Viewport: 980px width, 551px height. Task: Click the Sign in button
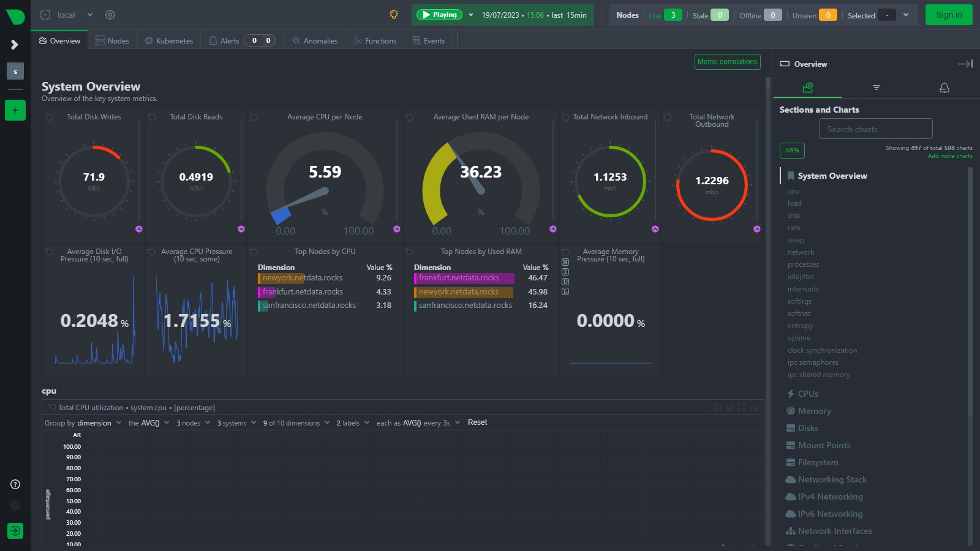tap(949, 15)
